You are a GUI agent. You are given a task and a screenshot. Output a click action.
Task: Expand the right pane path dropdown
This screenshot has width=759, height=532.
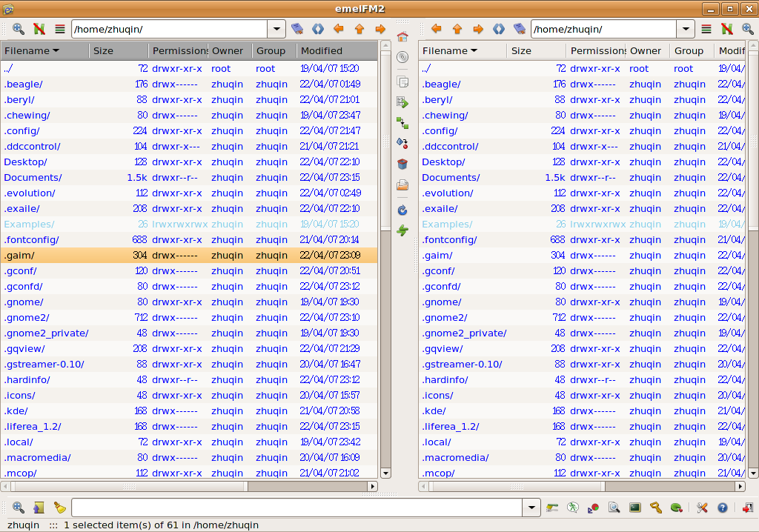click(x=686, y=29)
